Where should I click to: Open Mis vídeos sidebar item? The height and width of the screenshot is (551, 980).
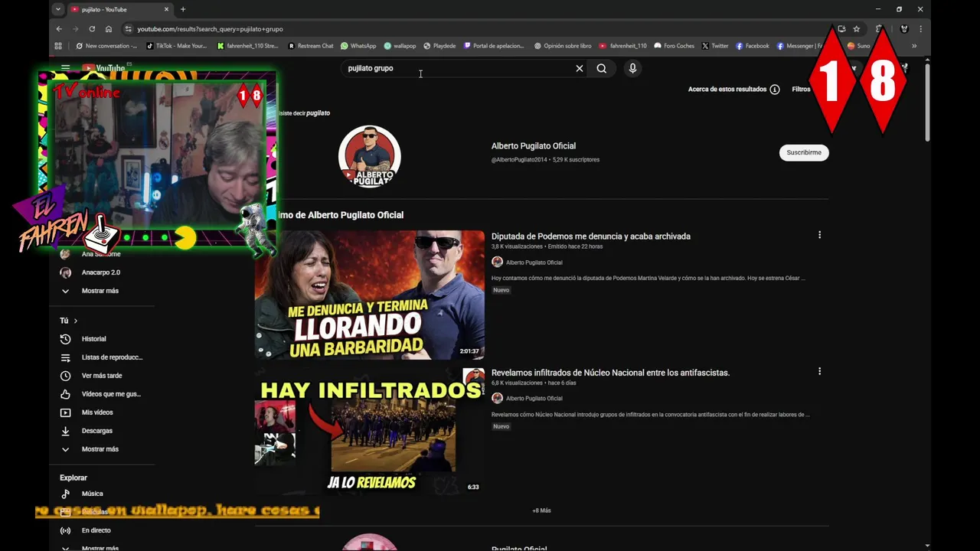pyautogui.click(x=88, y=412)
